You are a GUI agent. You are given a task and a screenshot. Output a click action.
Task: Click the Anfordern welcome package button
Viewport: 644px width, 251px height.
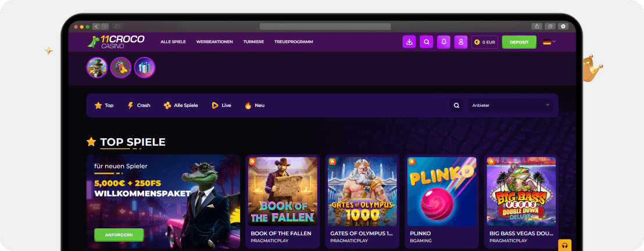[x=119, y=235]
